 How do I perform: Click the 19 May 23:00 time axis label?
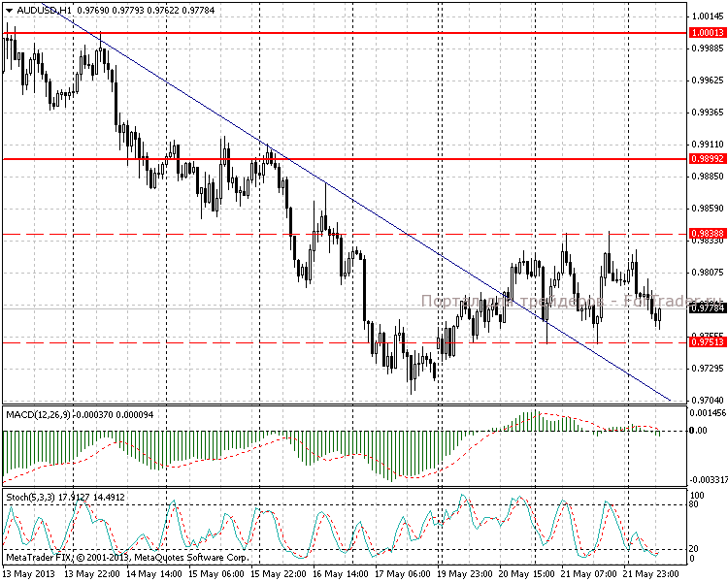point(468,573)
